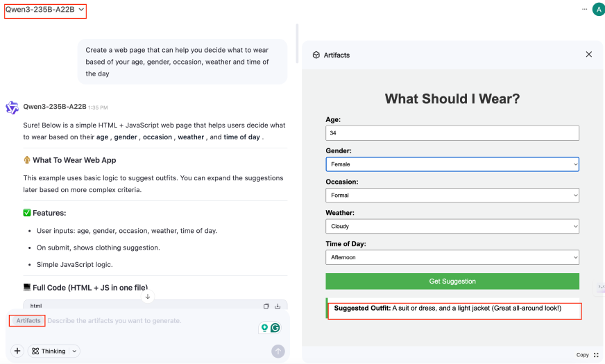The image size is (605, 364).
Task: Click the Artifacts cube icon in panel header
Action: 316,55
